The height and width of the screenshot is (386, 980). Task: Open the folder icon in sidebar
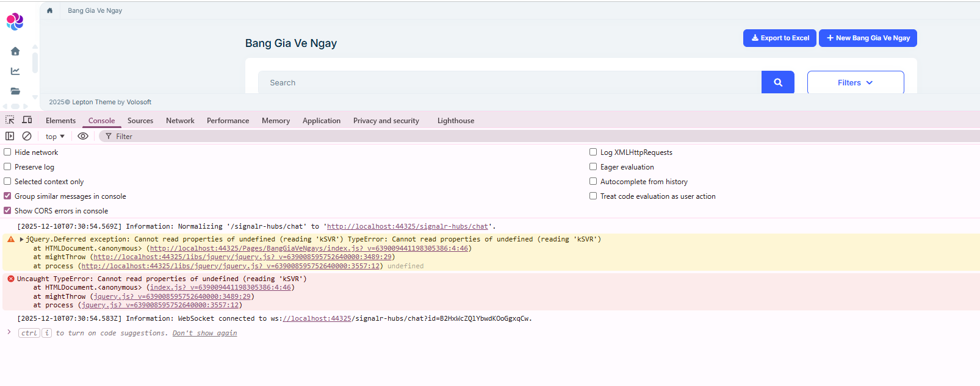tap(15, 91)
